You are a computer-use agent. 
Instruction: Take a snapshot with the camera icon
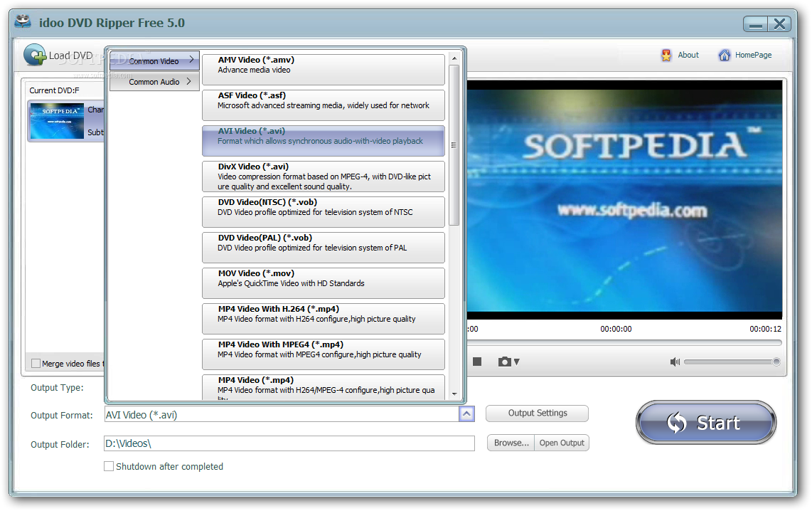click(504, 362)
